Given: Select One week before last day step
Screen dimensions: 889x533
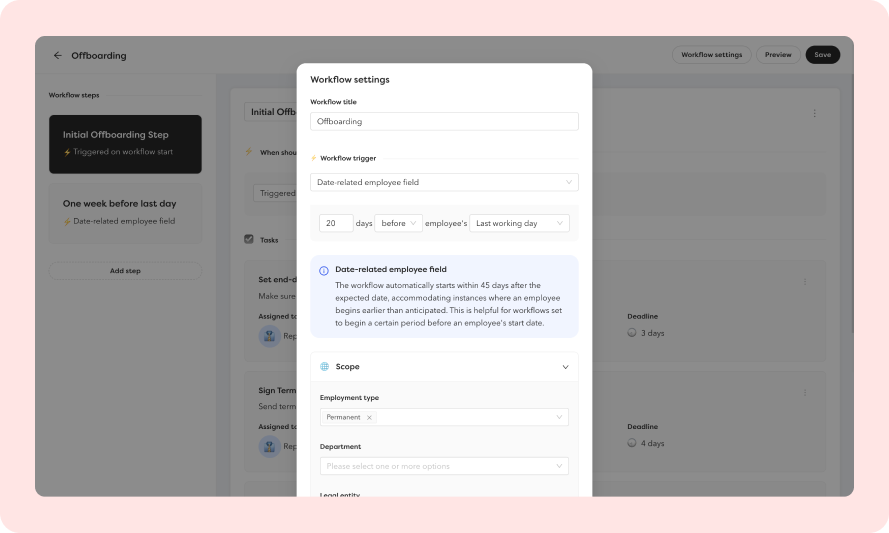Looking at the screenshot, I should tap(125, 213).
